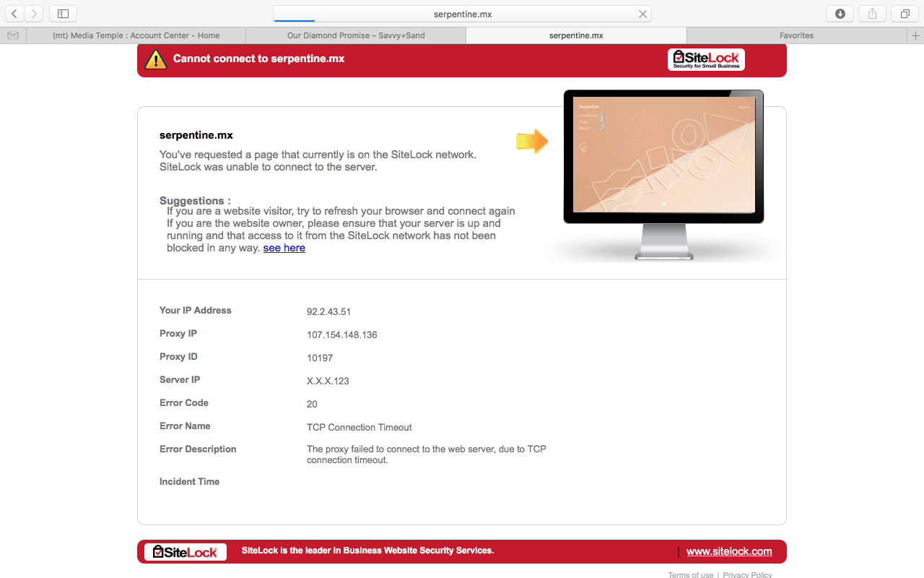Screen dimensions: 924x578
Task: Open the Privacy Policy link
Action: tap(748, 575)
